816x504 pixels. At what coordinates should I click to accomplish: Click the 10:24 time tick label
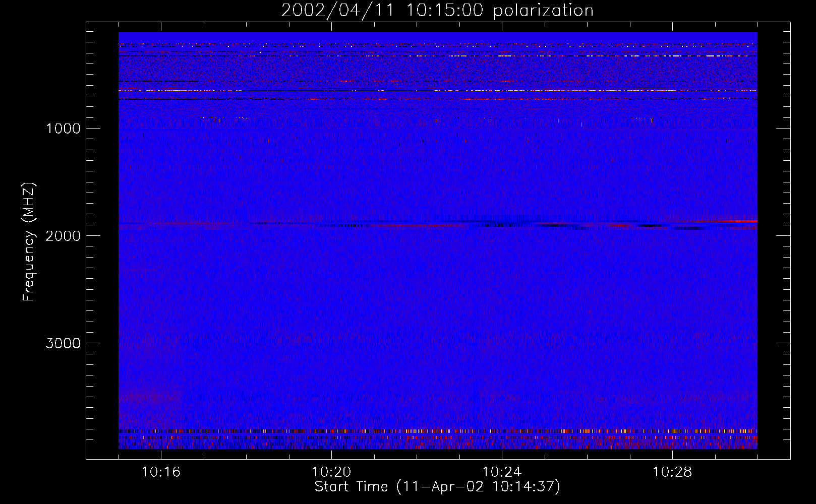[x=502, y=472]
